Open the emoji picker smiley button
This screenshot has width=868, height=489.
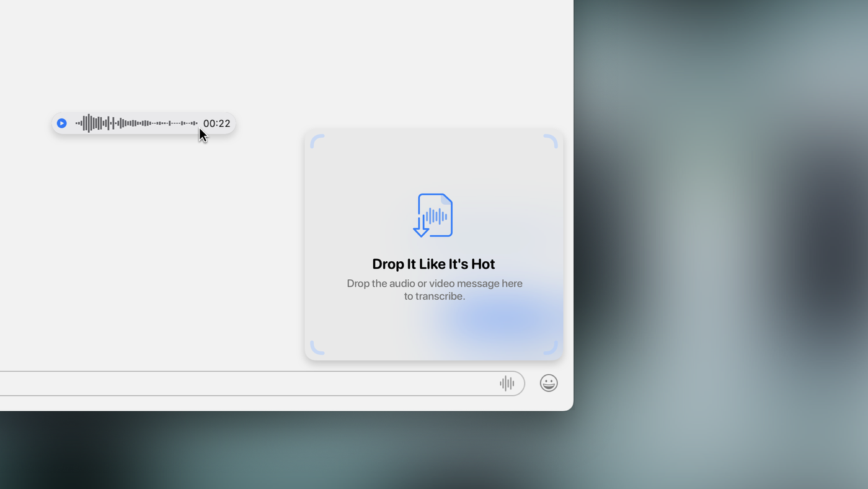[x=549, y=384]
